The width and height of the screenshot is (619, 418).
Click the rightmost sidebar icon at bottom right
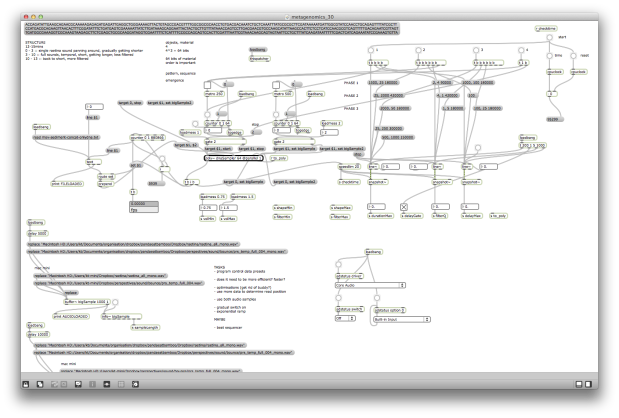(588, 384)
